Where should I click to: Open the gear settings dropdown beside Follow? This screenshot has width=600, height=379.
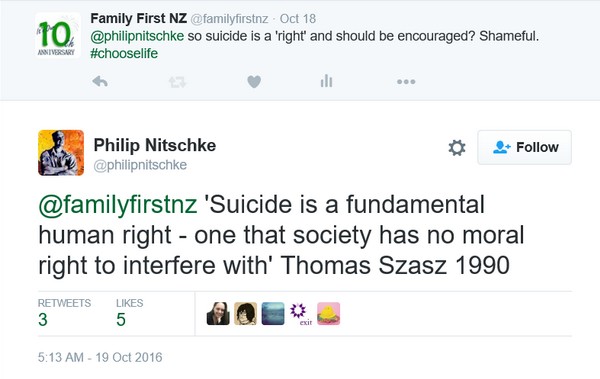457,148
